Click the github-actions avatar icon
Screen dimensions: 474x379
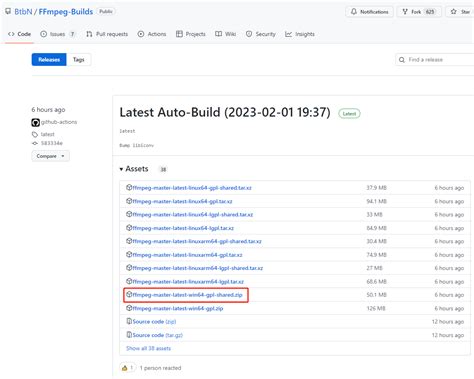click(35, 122)
